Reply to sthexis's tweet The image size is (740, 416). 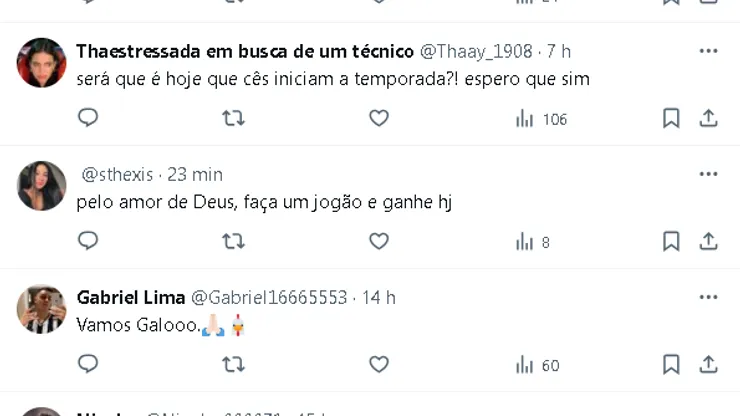click(x=88, y=241)
